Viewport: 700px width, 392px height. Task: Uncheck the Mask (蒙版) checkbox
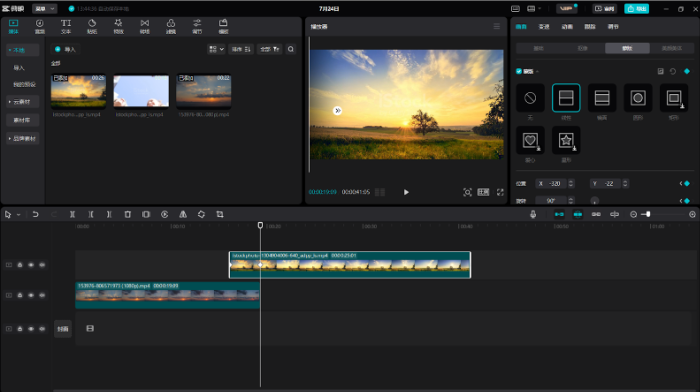(x=519, y=71)
